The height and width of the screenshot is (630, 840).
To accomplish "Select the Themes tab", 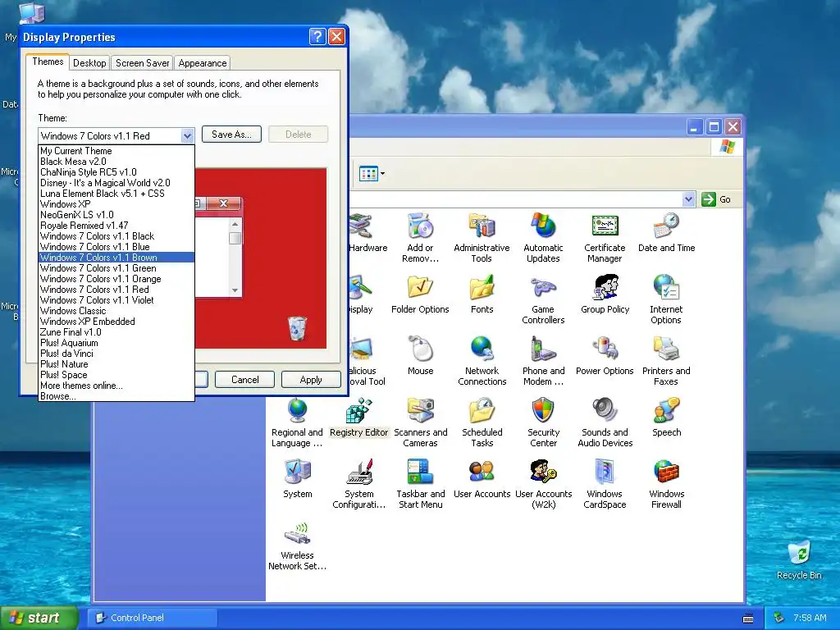I will pyautogui.click(x=48, y=62).
